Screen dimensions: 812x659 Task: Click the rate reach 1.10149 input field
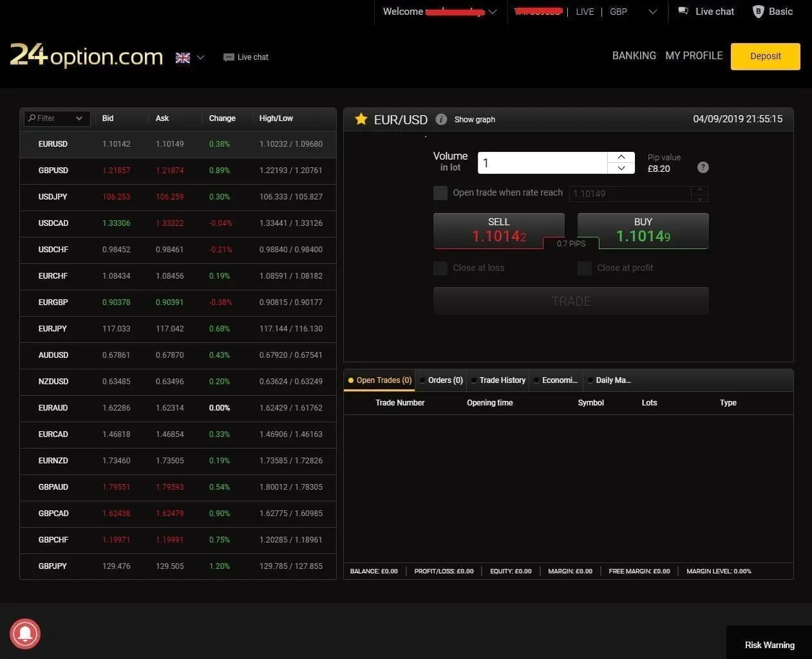coord(630,194)
